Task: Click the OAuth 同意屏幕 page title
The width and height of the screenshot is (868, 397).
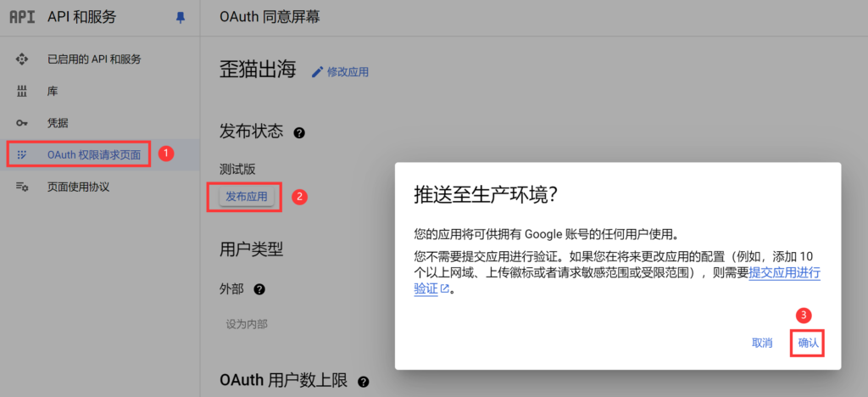Action: click(x=270, y=17)
